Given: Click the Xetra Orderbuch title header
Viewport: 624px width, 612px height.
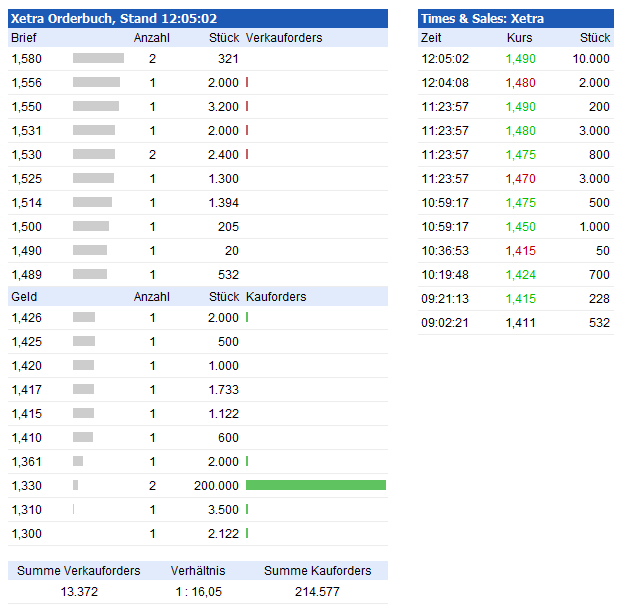Looking at the screenshot, I should [x=114, y=18].
